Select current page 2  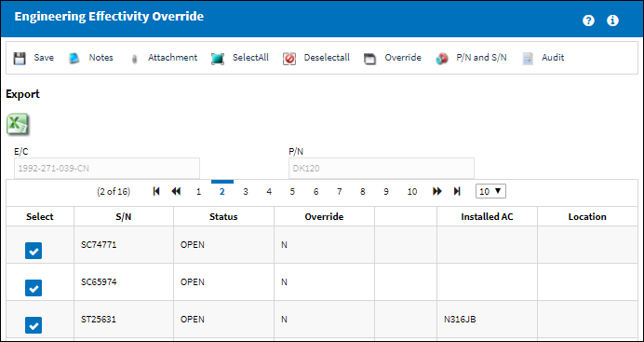(222, 192)
